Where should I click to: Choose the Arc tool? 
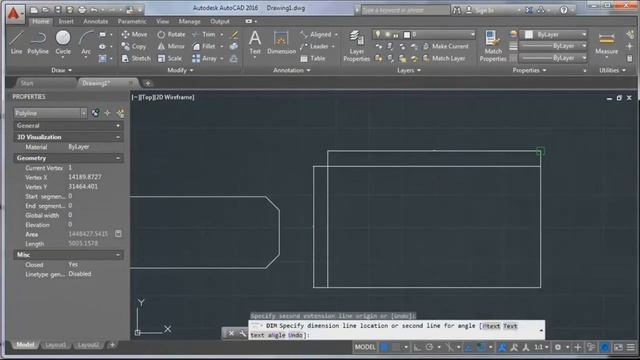click(x=86, y=43)
